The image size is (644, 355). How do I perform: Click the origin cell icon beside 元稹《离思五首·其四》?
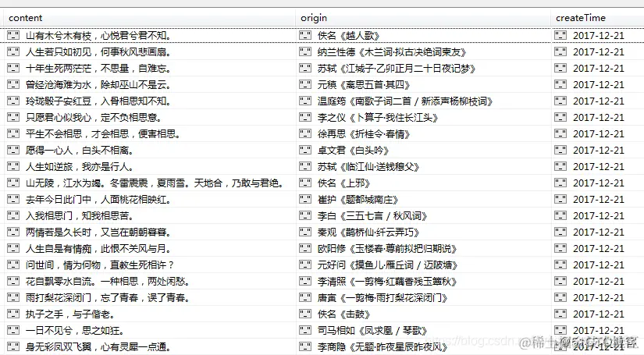coord(305,84)
